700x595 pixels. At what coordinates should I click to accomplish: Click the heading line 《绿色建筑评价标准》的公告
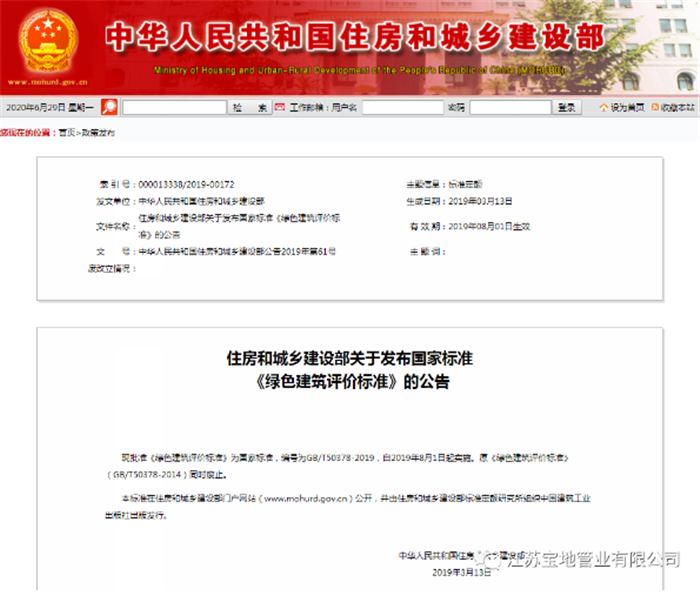[x=351, y=382]
